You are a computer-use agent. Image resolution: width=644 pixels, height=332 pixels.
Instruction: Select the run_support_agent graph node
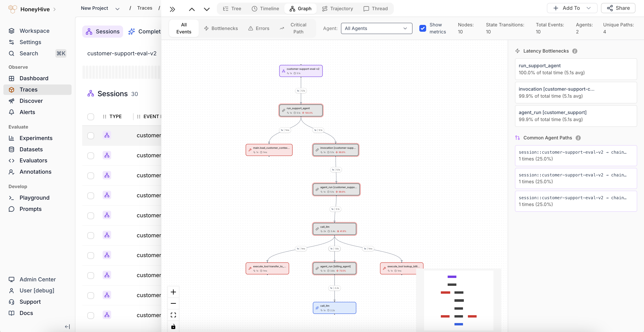pos(301,110)
